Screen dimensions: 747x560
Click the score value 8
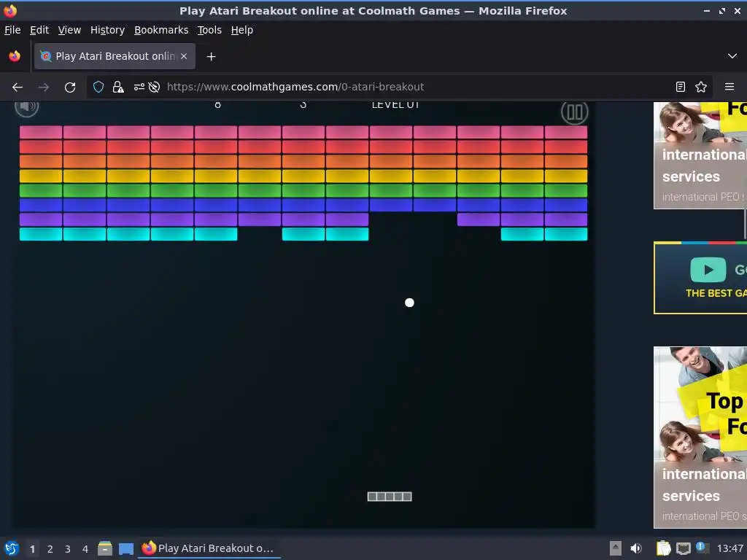tap(217, 105)
